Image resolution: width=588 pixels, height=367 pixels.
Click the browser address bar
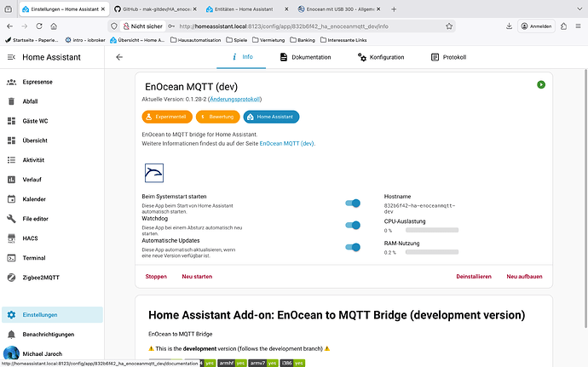tap(281, 26)
